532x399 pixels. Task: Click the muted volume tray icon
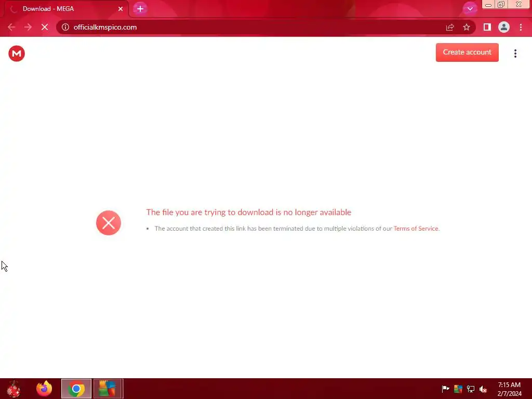coord(483,389)
